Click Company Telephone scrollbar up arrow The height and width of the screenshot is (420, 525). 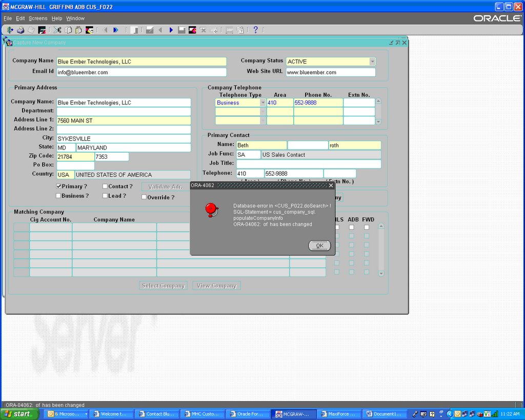(x=378, y=101)
